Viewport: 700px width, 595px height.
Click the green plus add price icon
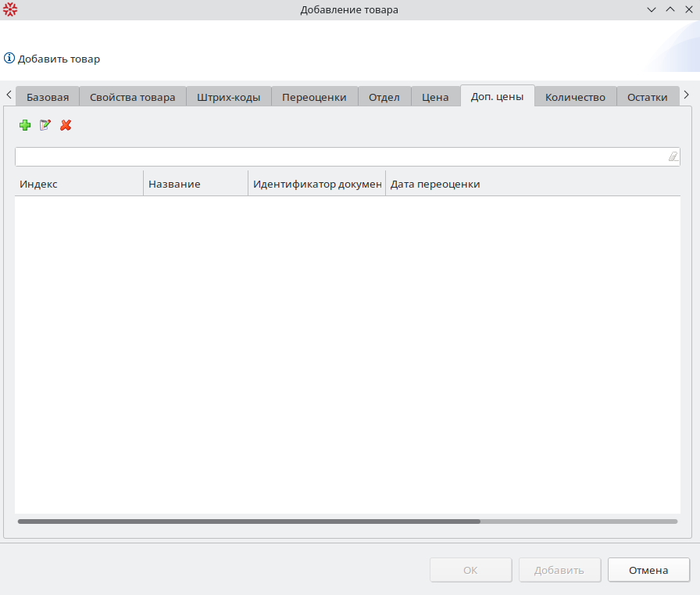click(25, 125)
